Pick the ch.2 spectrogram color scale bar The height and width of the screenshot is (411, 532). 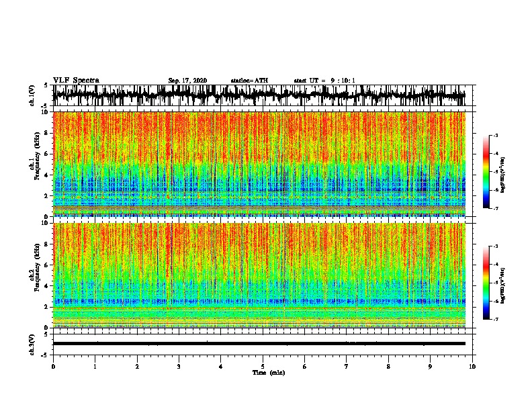[486, 283]
